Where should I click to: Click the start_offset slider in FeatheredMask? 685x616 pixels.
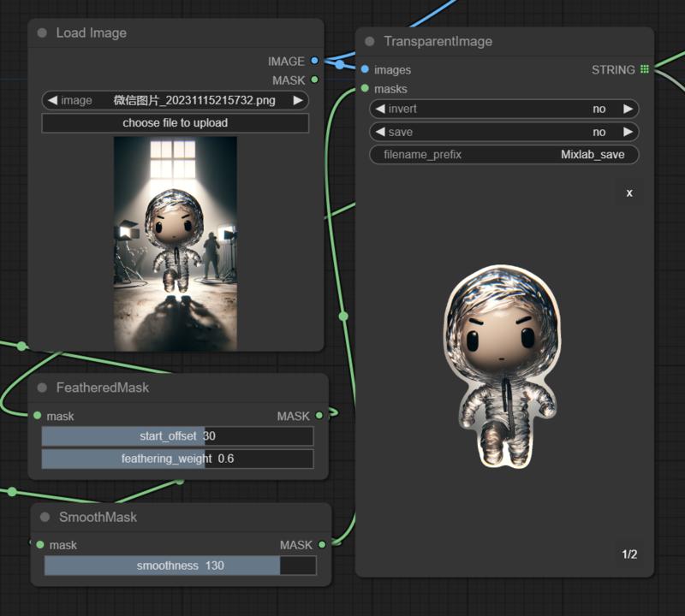click(177, 436)
